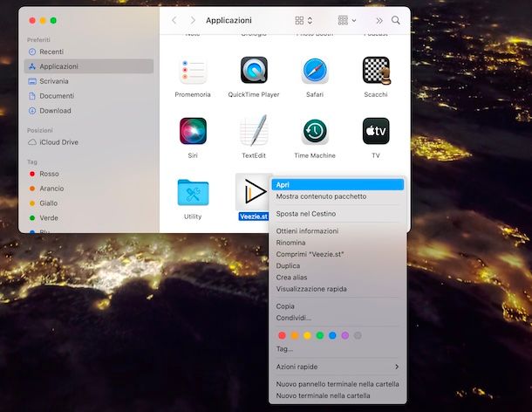Screen dimensions: 532x412
Task: Choose Copia in the context menu
Action: (x=338, y=306)
